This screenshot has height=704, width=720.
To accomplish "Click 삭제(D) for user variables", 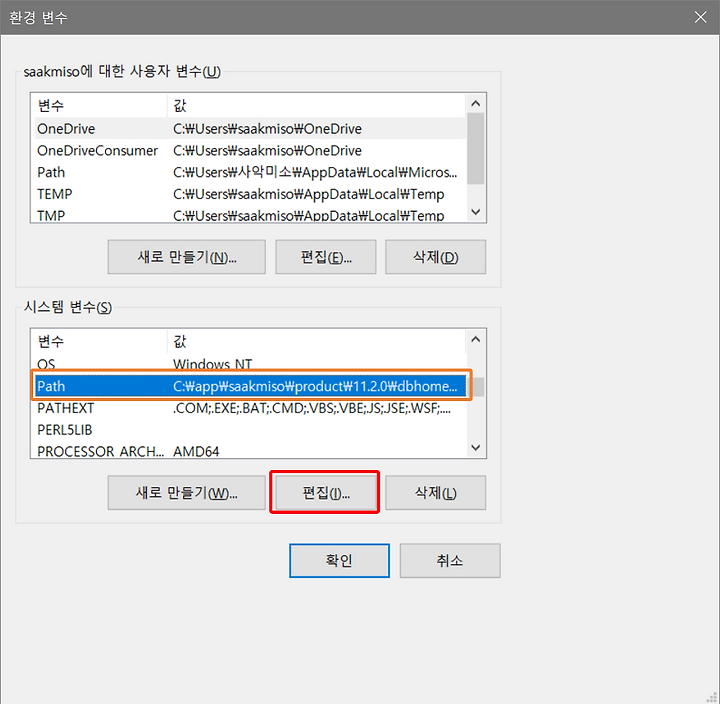I will click(435, 257).
